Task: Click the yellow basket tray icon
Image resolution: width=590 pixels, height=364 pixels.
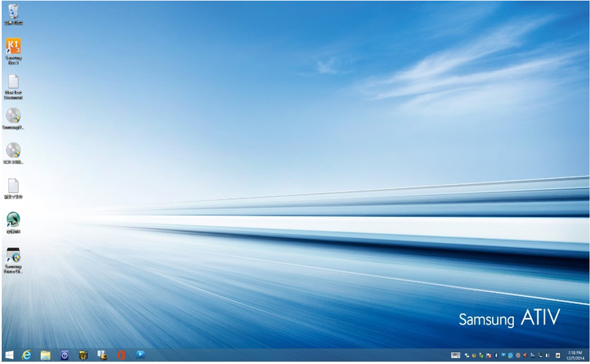Action: pos(474,355)
